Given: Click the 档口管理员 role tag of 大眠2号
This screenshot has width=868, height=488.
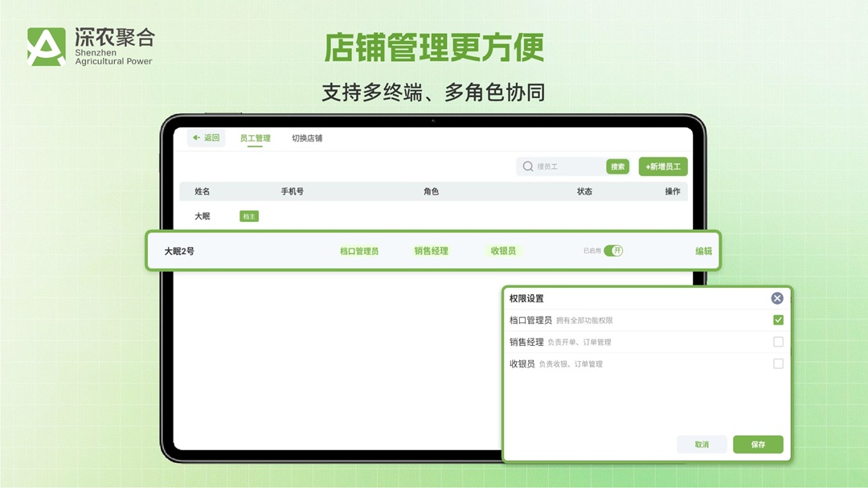Looking at the screenshot, I should [360, 250].
